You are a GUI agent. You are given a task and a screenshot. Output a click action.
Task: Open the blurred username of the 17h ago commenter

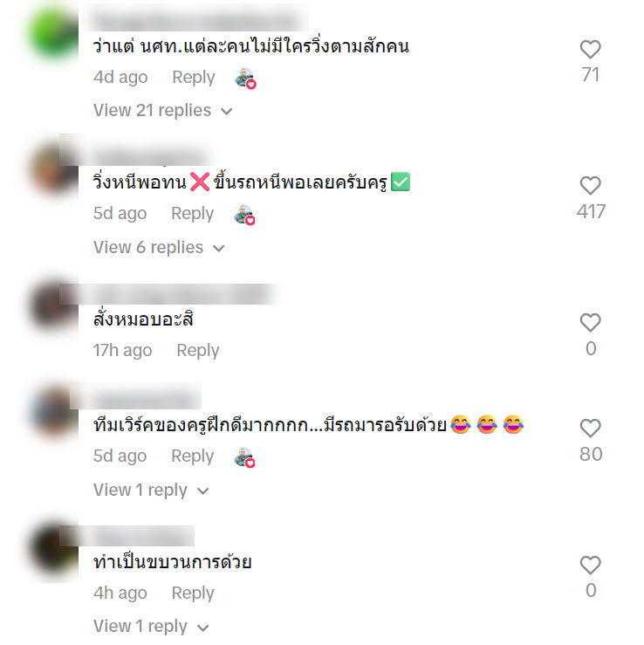(x=176, y=294)
